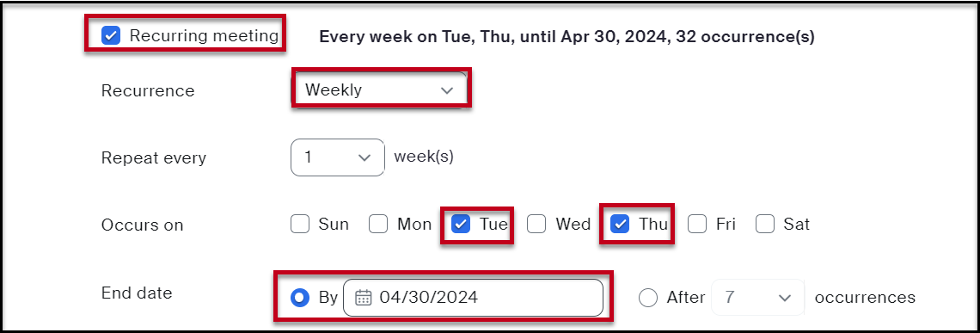
Task: Uncheck the Recurring meeting checkbox
Action: pyautogui.click(x=111, y=35)
